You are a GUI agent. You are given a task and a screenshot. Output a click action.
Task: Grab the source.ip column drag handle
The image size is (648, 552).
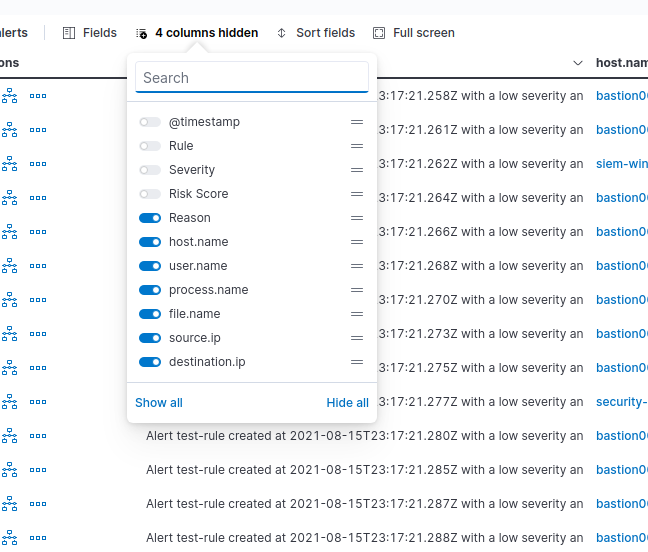tap(357, 338)
